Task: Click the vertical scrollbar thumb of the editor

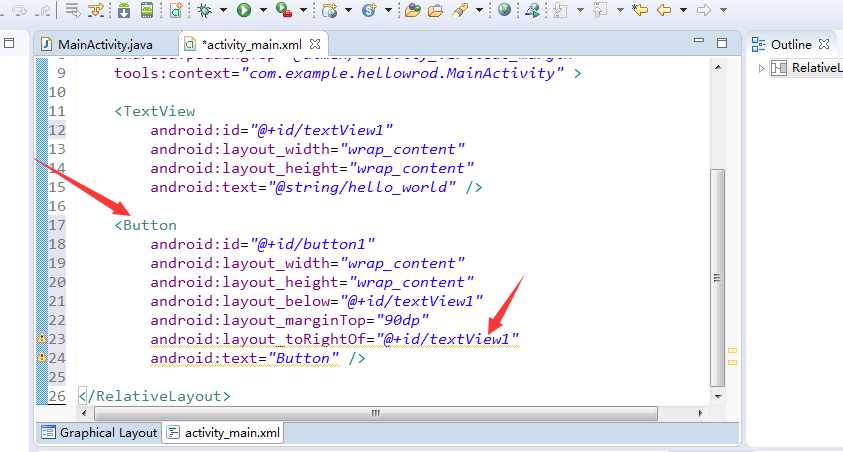Action: click(717, 278)
